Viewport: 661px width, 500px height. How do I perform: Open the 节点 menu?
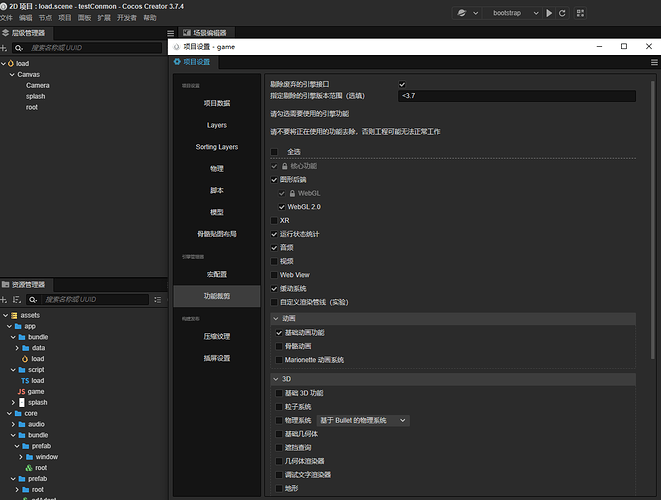pyautogui.click(x=45, y=18)
